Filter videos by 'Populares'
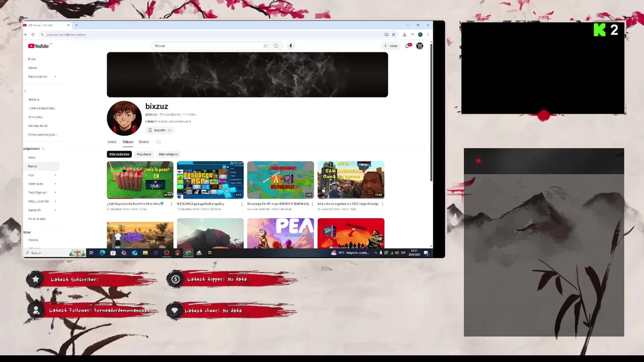 coord(144,154)
